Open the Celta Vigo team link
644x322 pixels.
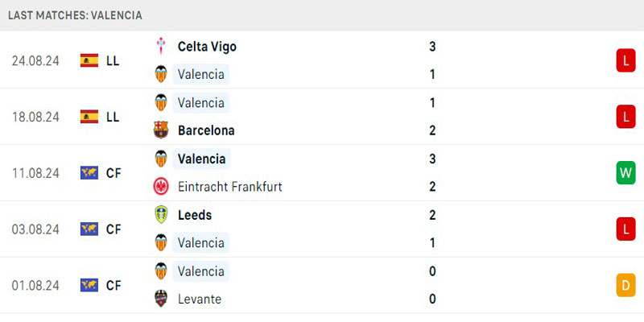coord(207,47)
